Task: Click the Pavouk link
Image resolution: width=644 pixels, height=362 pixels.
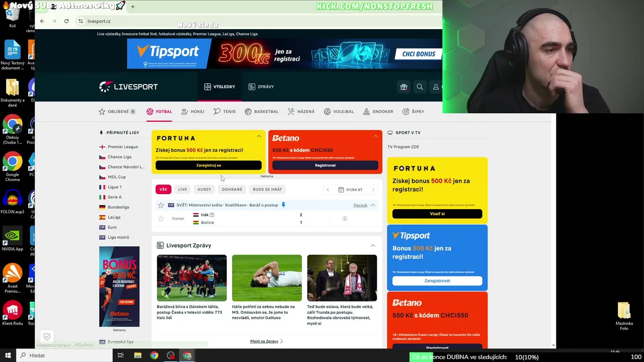Action: (360, 205)
